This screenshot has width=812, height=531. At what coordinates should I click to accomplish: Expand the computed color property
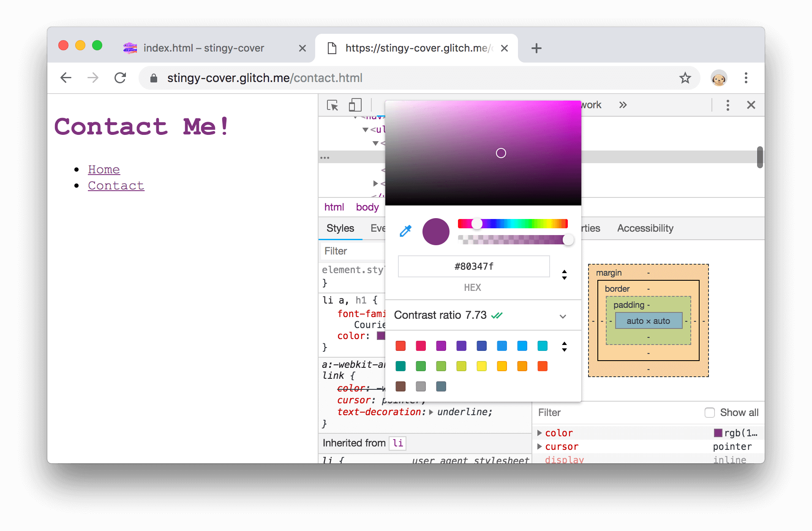coord(540,433)
